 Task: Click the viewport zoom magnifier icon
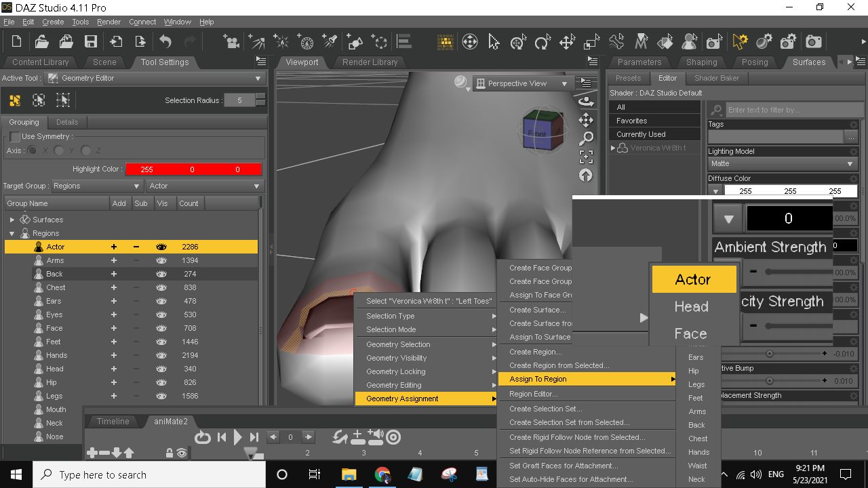[586, 139]
